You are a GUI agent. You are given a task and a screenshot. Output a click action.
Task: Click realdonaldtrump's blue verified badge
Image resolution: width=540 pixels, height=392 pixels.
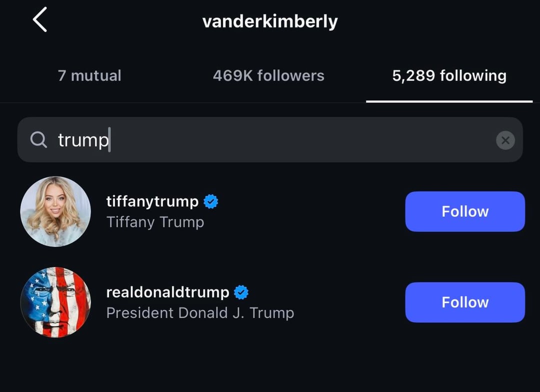[241, 292]
